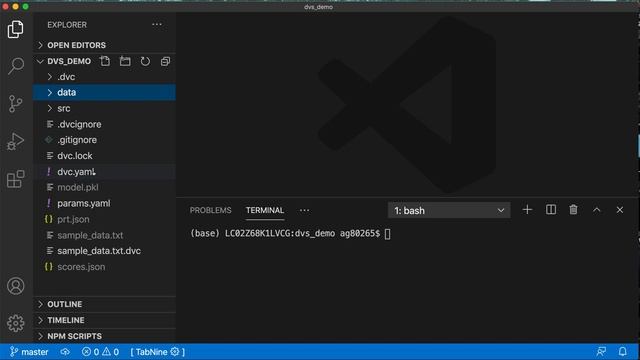
Task: Open the model.pkl file
Action: pyautogui.click(x=104, y=187)
